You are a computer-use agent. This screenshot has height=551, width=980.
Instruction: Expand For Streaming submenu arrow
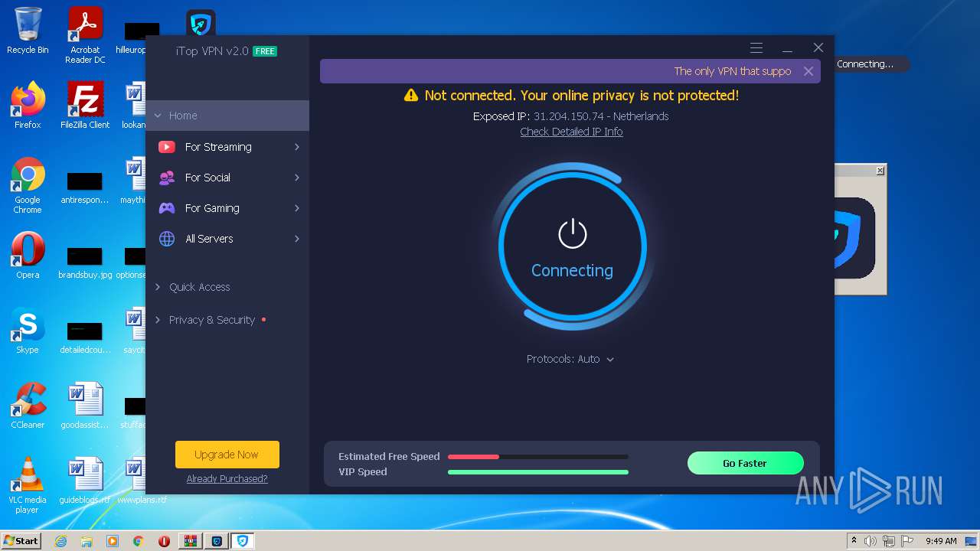(297, 147)
